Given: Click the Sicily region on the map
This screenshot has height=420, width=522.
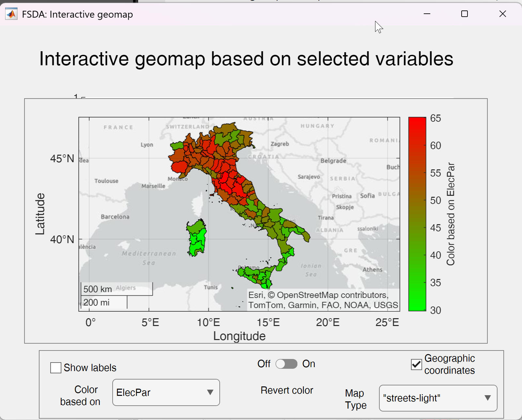Looking at the screenshot, I should coord(256,275).
